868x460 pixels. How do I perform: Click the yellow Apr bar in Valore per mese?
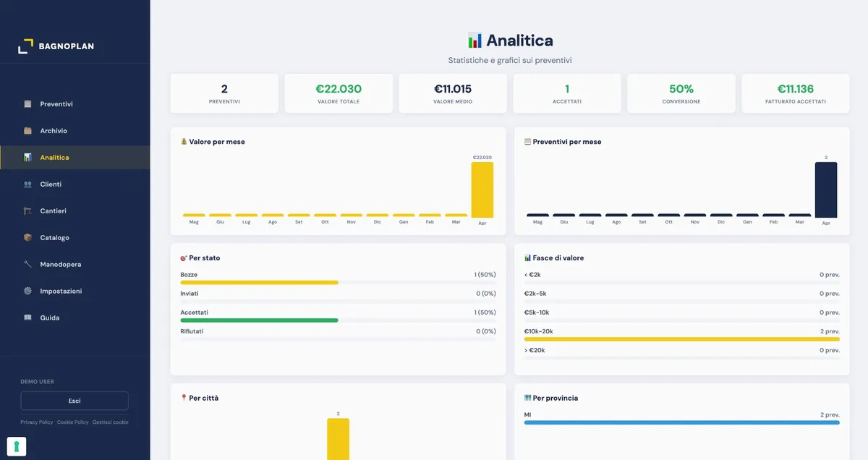point(482,189)
